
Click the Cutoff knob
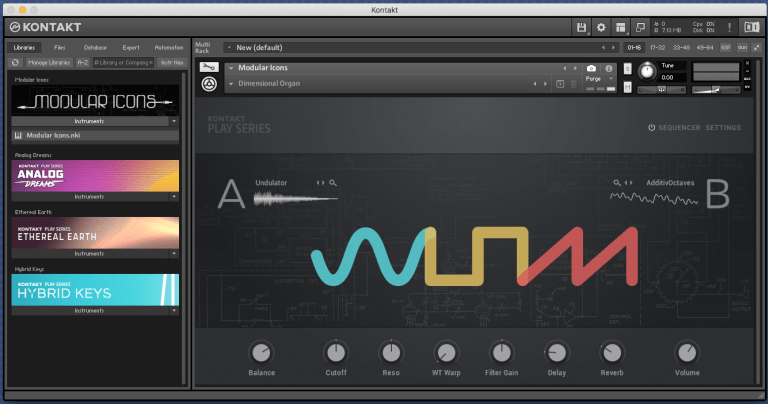pos(335,352)
